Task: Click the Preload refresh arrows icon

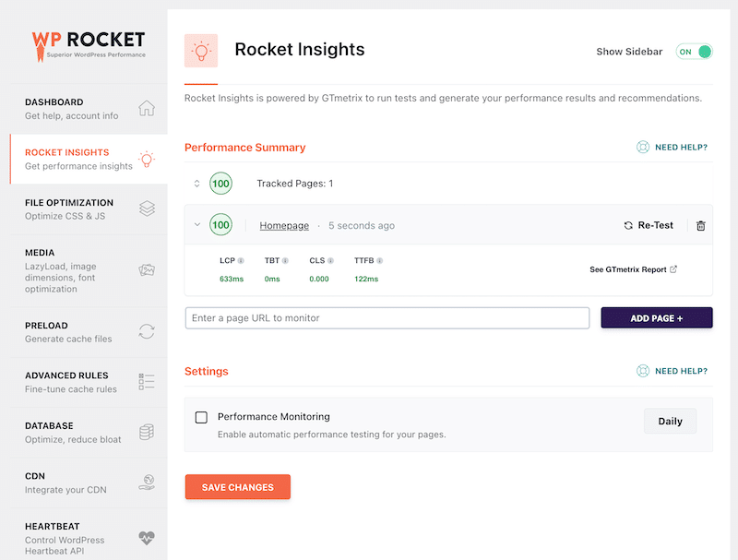Action: pyautogui.click(x=147, y=331)
